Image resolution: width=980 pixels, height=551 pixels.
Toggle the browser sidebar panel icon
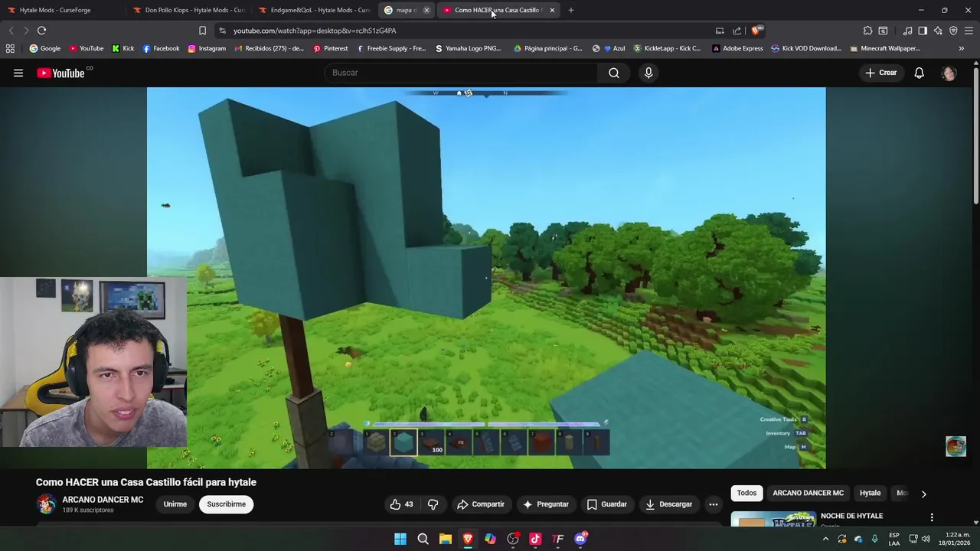click(923, 31)
